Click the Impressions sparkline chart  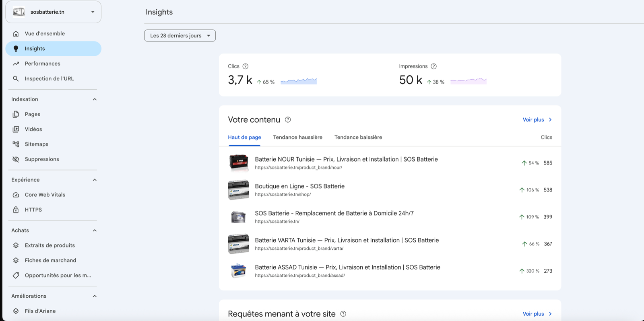point(469,81)
